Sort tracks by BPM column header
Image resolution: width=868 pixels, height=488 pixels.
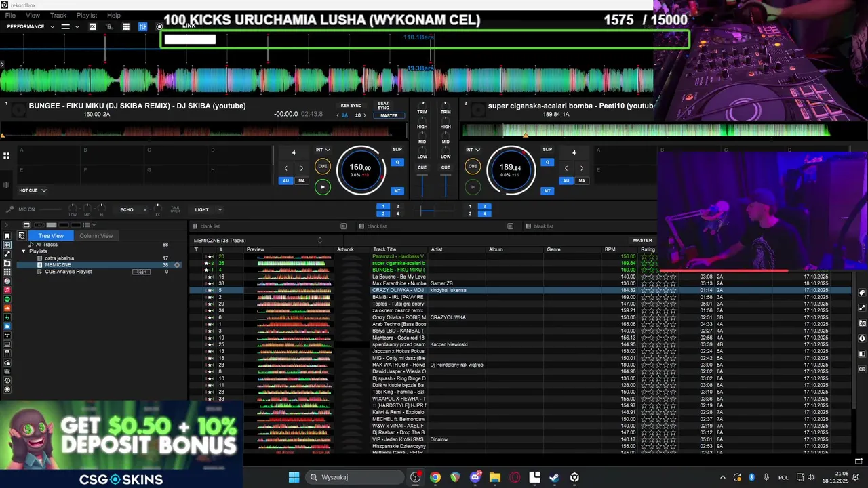(x=610, y=249)
